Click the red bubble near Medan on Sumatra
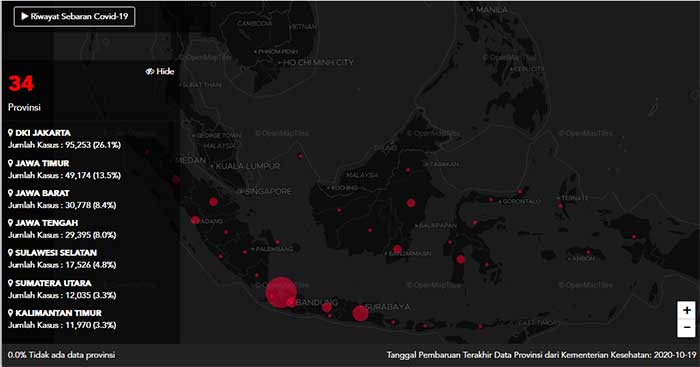Viewport: 700px width, 367px height. (x=176, y=180)
